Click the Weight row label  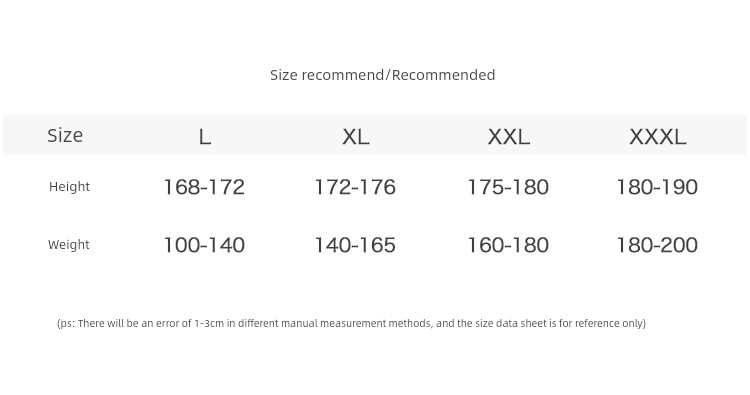(68, 244)
